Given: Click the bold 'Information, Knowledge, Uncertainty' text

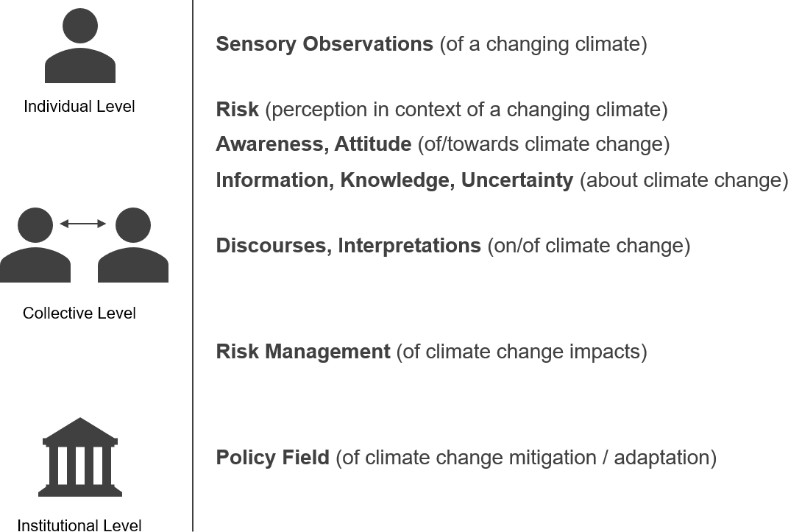Looking at the screenshot, I should click(x=394, y=180).
